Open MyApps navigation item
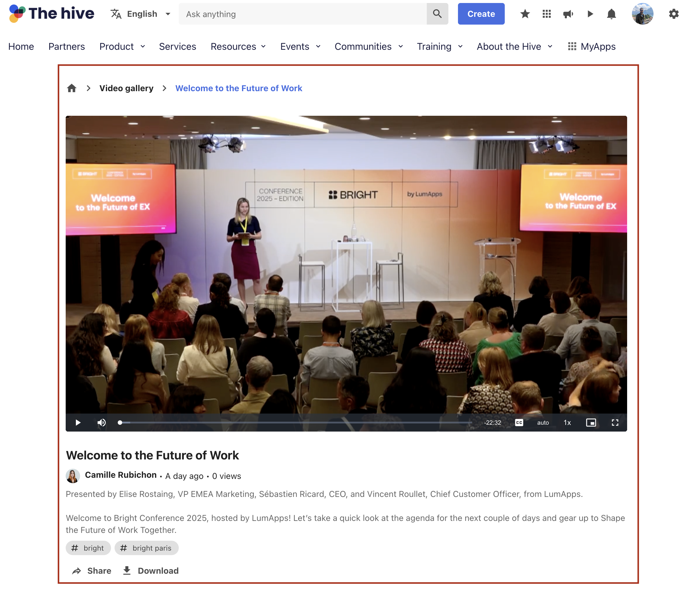700x595 pixels. click(x=592, y=46)
